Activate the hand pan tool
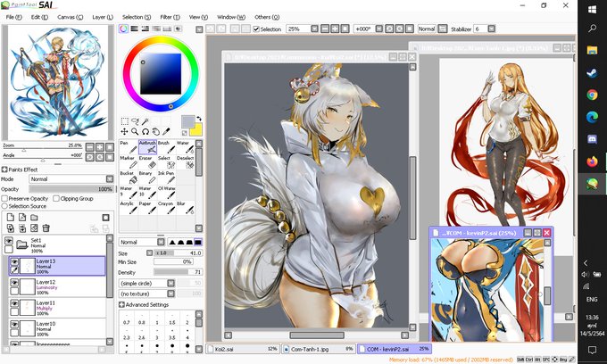607x364 pixels. [x=155, y=132]
